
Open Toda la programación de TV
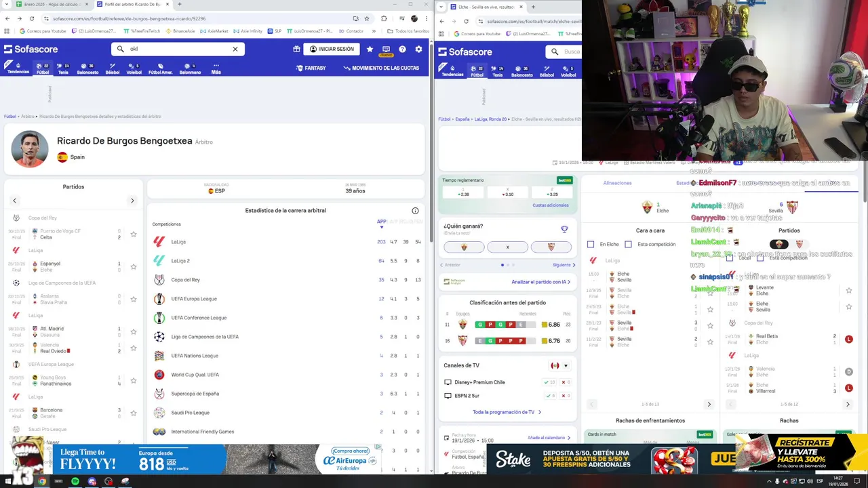507,412
